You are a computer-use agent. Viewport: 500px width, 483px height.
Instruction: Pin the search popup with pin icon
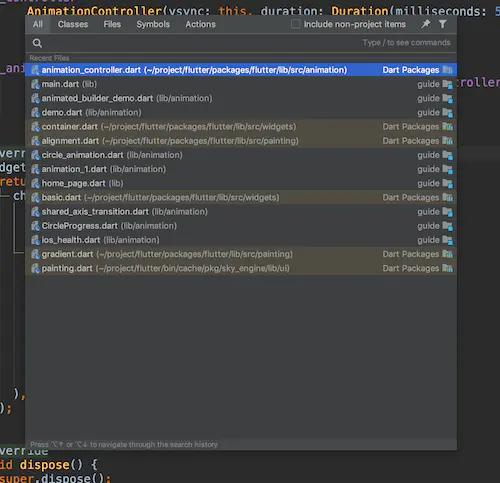[x=426, y=24]
